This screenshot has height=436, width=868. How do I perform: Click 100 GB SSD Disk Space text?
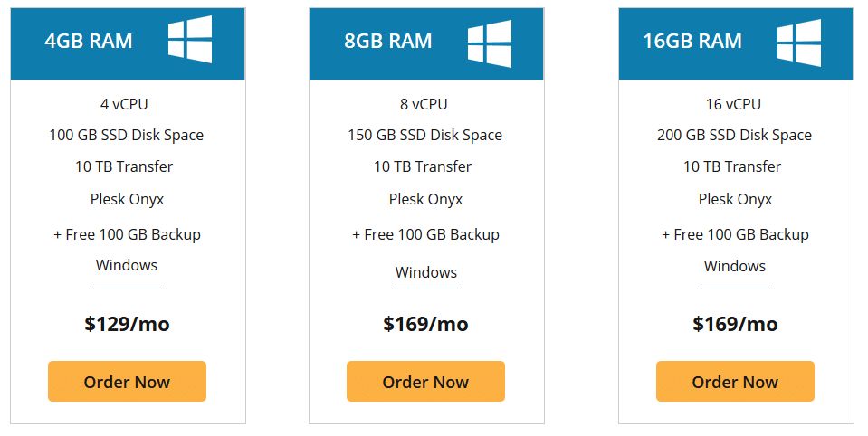[126, 135]
